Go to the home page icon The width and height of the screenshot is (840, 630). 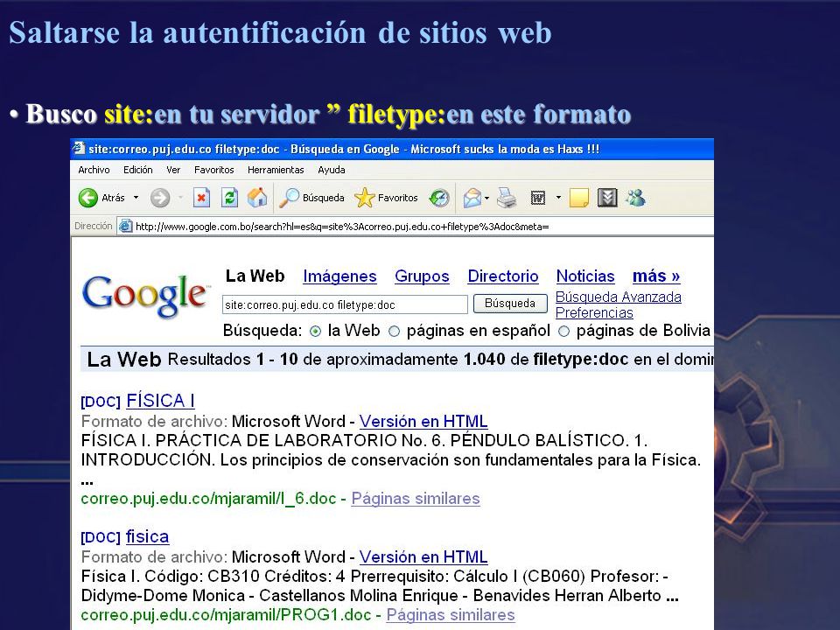257,198
